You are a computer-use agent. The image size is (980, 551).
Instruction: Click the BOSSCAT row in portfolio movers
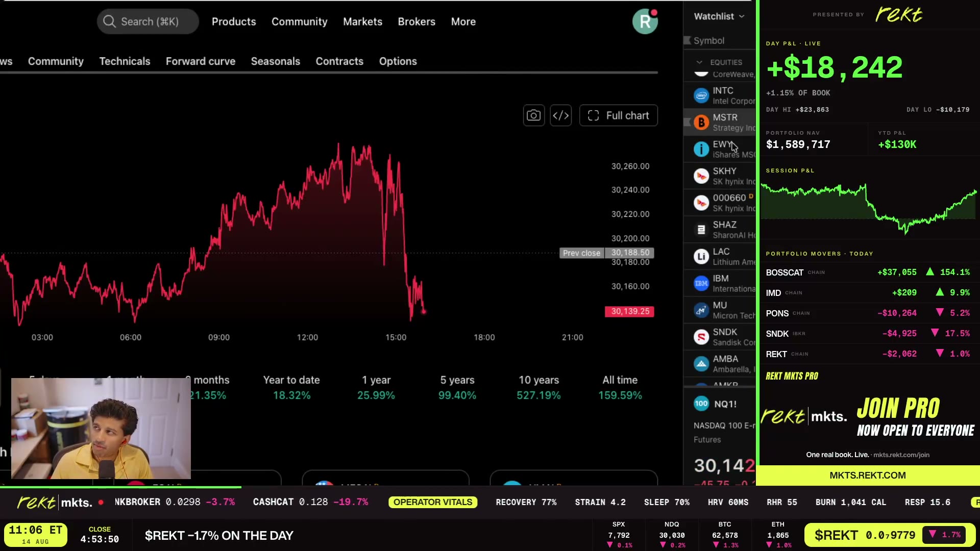[x=868, y=272]
